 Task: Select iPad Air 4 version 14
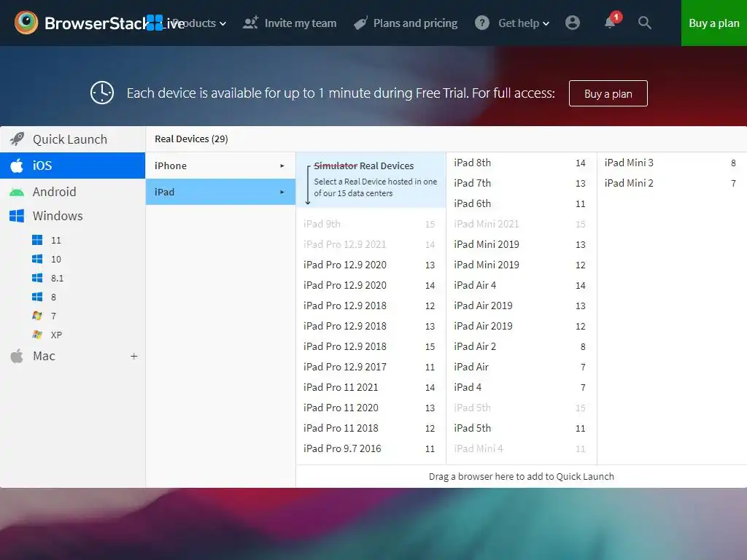519,285
